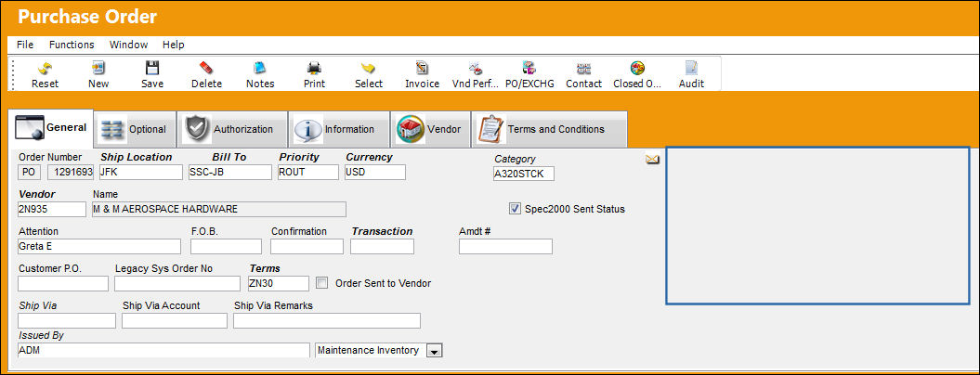This screenshot has width=980, height=375.
Task: Click the envelope email icon
Action: coord(652,160)
